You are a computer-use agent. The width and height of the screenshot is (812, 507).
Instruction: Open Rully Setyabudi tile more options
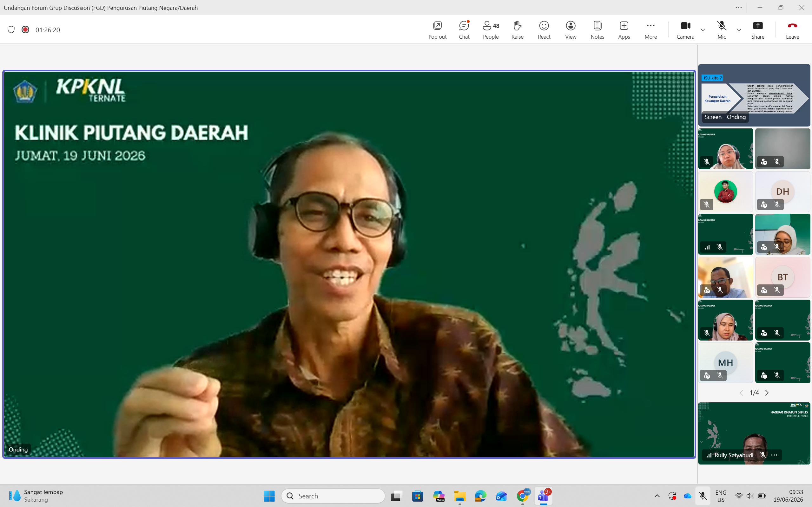(775, 455)
